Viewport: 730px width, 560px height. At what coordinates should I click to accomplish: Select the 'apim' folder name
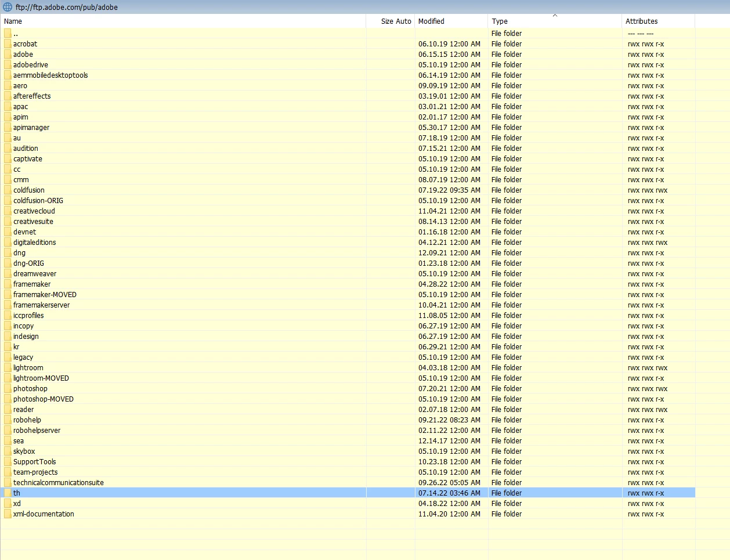tap(20, 117)
